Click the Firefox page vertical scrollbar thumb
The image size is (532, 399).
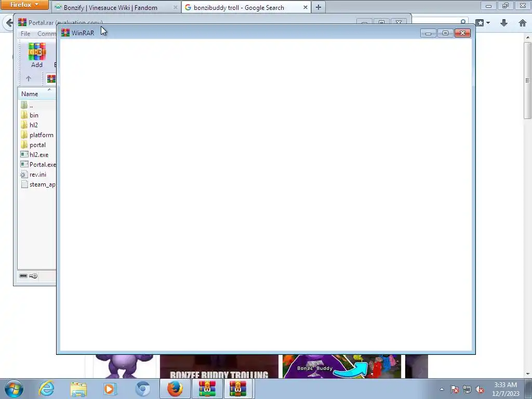pyautogui.click(x=527, y=80)
